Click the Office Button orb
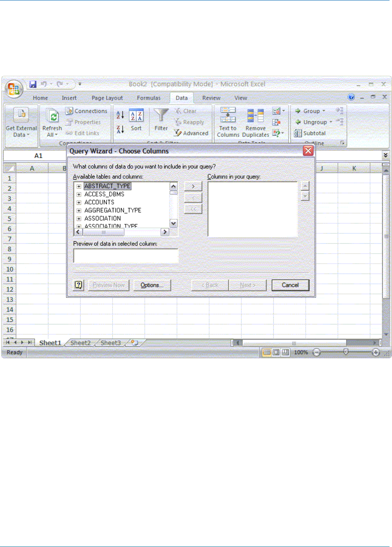The height and width of the screenshot is (547, 392). point(14,89)
